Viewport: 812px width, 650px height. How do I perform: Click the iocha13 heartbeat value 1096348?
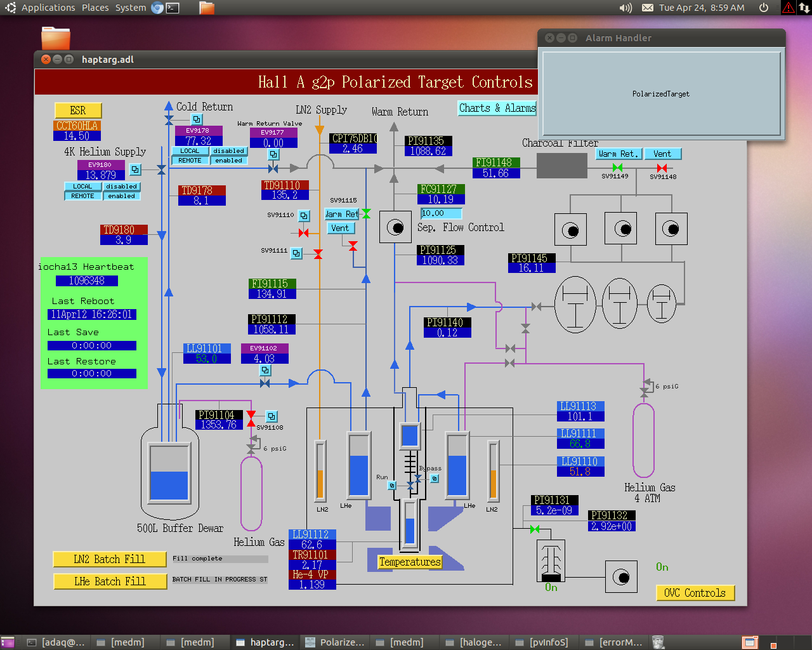(87, 281)
